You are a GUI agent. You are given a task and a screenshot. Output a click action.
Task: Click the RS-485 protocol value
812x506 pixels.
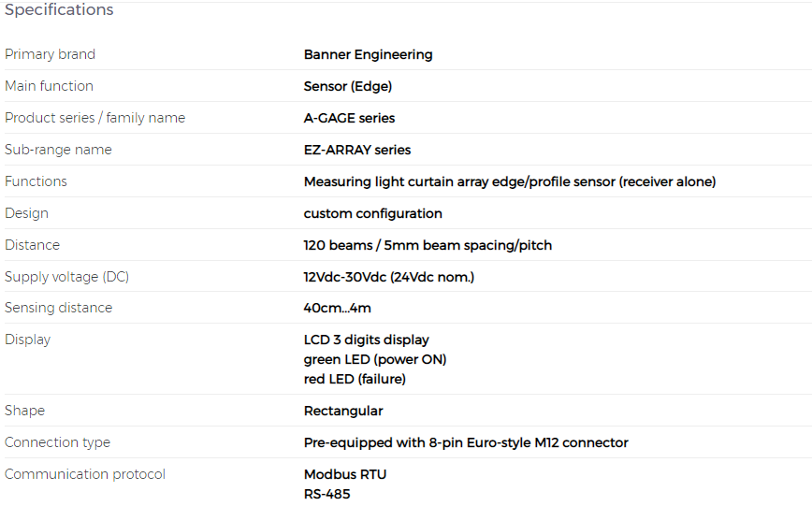[327, 494]
